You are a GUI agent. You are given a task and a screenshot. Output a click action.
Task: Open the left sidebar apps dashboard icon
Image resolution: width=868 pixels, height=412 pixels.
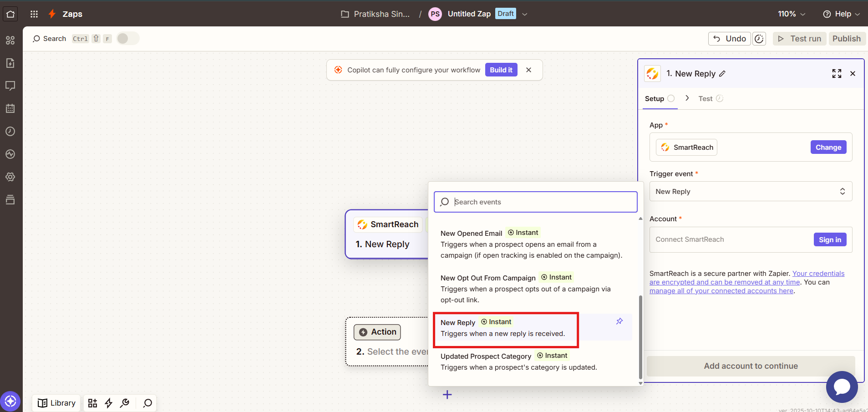tap(10, 41)
